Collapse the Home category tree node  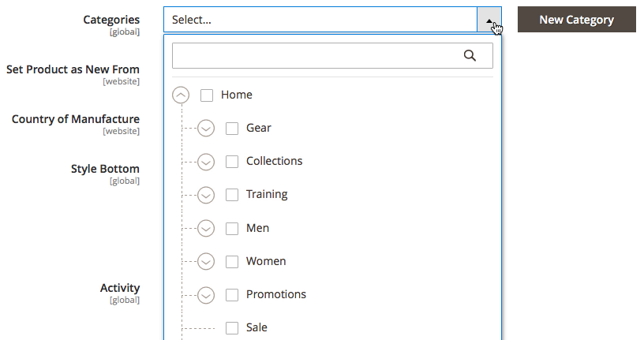[x=181, y=95]
